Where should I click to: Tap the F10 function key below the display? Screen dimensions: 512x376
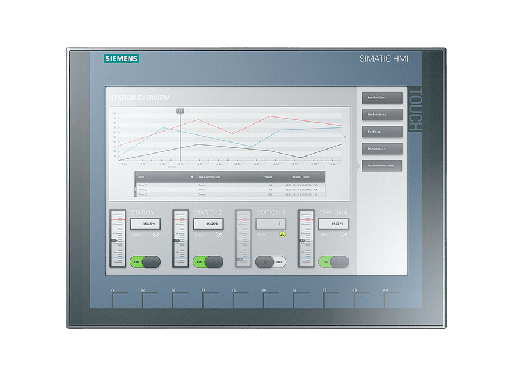pyautogui.click(x=392, y=299)
